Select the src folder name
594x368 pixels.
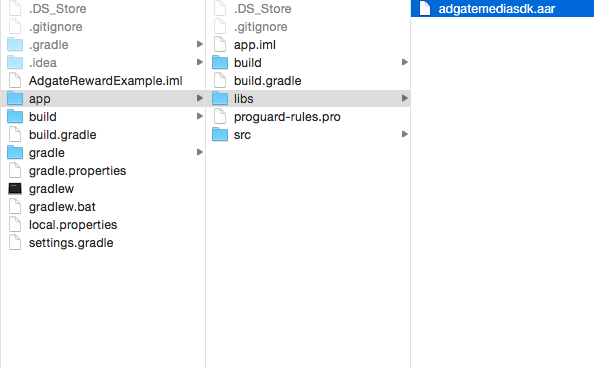[x=242, y=135]
